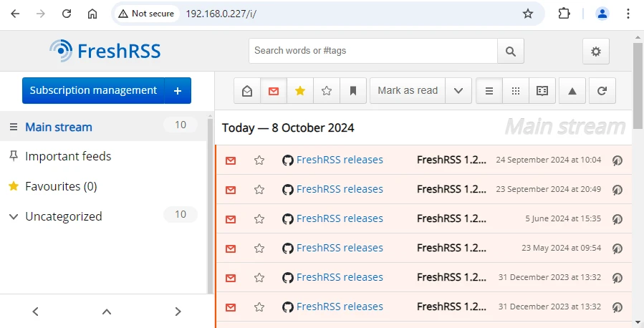Switch to the reader view
The width and height of the screenshot is (644, 328).
[542, 91]
